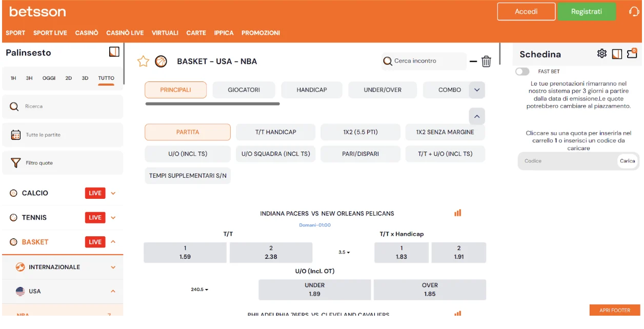644x329 pixels.
Task: Click the trash icon near the search bar
Action: click(x=486, y=61)
